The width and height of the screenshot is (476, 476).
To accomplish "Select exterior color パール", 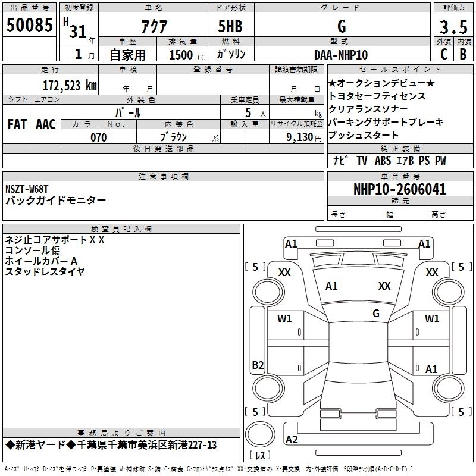I will coord(128,112).
